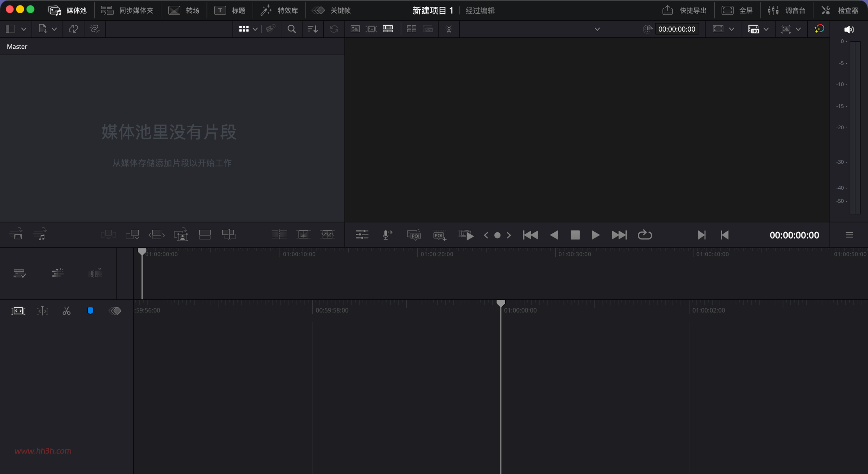Switch to the 同步媒体夹 tab
Viewport: 868px width, 474px height.
pyautogui.click(x=127, y=11)
